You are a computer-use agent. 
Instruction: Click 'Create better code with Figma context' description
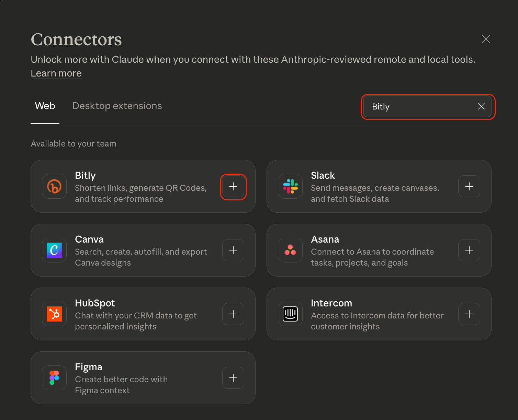121,385
